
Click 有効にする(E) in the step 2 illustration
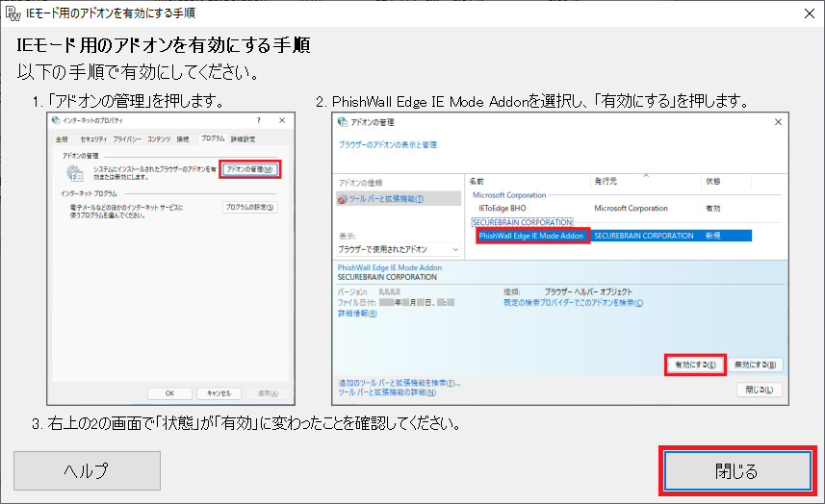[696, 365]
